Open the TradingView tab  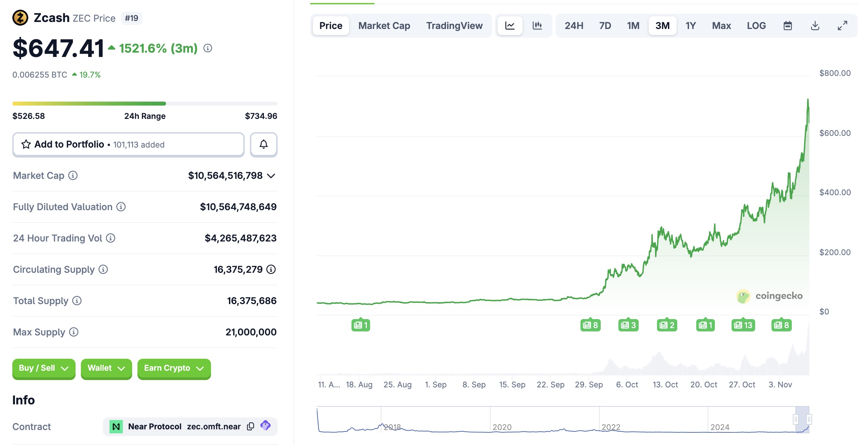pos(454,26)
